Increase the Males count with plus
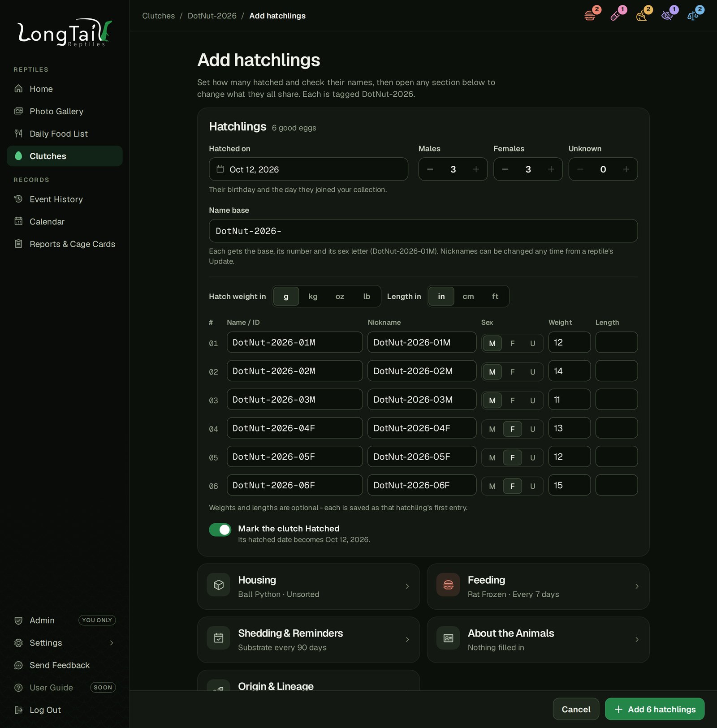The height and width of the screenshot is (728, 717). (476, 169)
